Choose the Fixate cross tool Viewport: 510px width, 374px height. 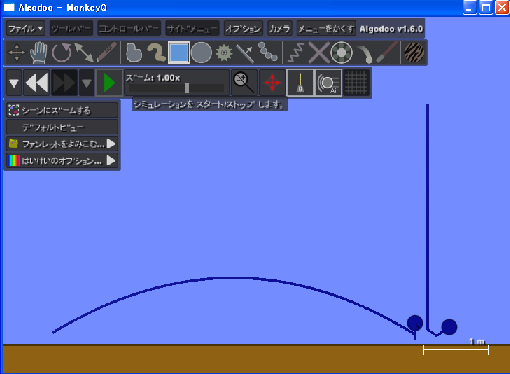click(x=318, y=52)
